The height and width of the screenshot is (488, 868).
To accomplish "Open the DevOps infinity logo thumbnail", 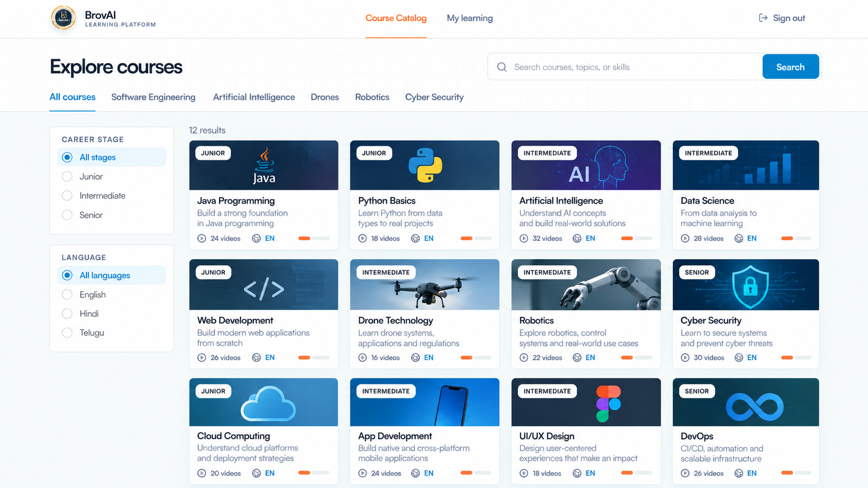I will click(745, 402).
